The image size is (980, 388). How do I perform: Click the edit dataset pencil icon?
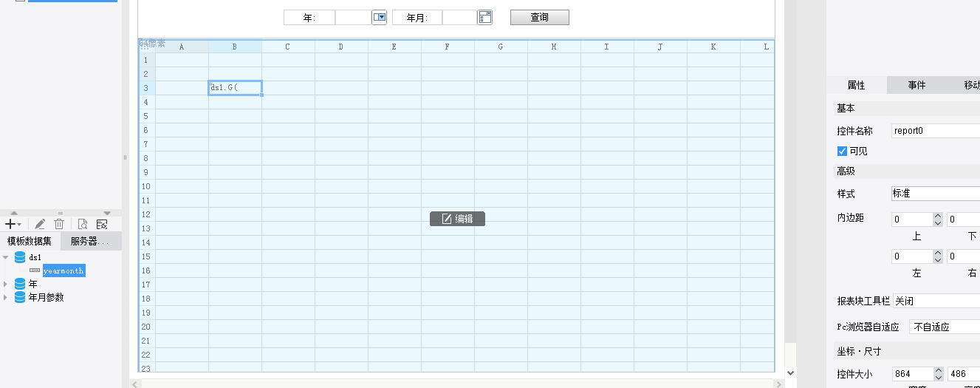pos(40,224)
